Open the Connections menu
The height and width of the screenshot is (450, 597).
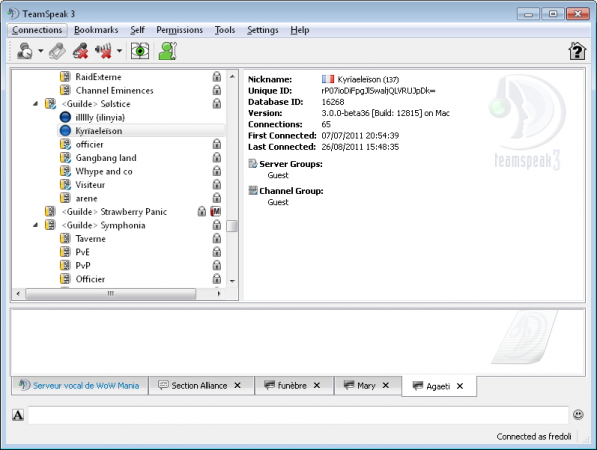pyautogui.click(x=37, y=30)
